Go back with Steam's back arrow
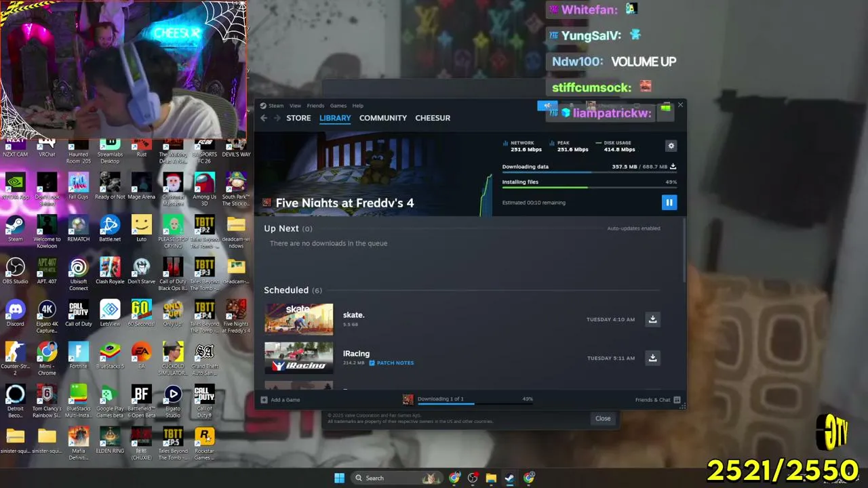Image resolution: width=868 pixels, height=488 pixels. pyautogui.click(x=264, y=118)
